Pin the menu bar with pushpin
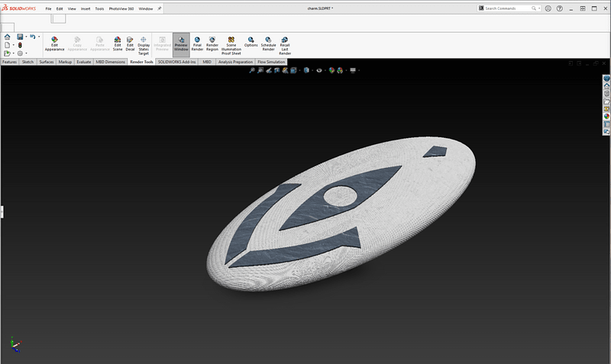Image resolution: width=611 pixels, height=364 pixels. pos(160,8)
